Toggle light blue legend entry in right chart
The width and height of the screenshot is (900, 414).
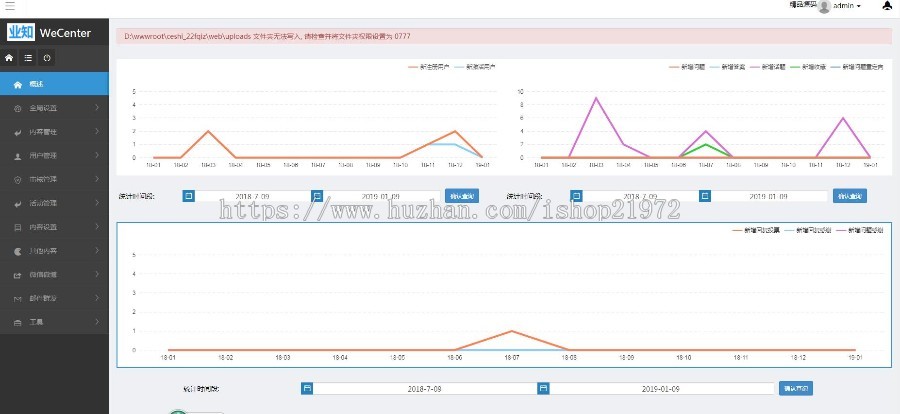(727, 67)
